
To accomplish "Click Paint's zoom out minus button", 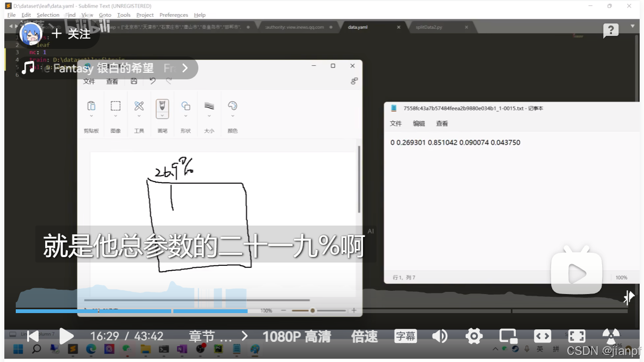I will (283, 311).
